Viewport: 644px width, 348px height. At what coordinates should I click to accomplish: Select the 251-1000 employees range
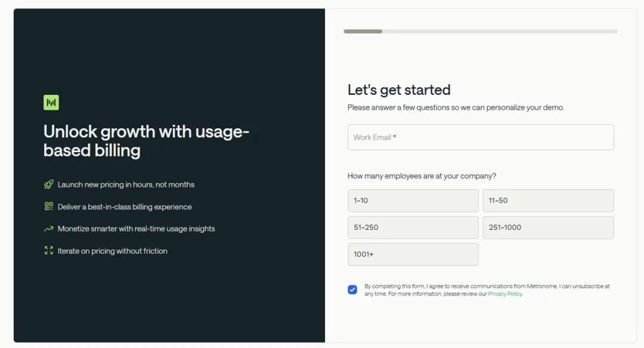click(x=548, y=227)
